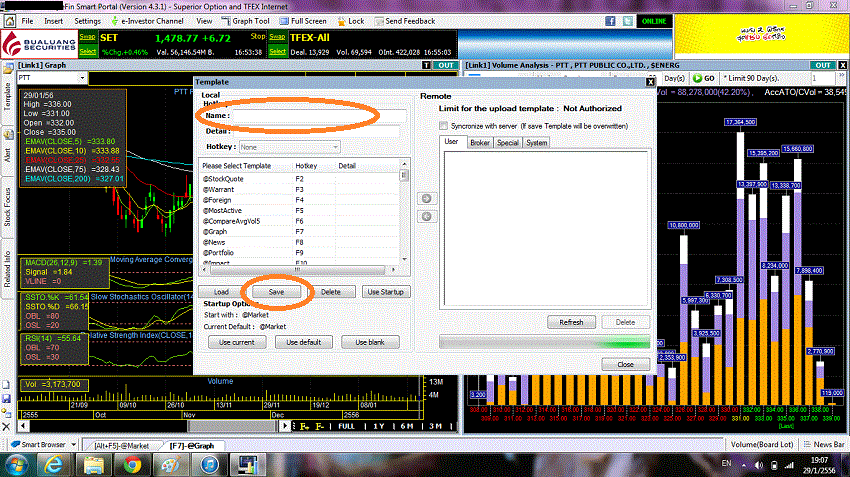Click the Save button

(x=276, y=292)
